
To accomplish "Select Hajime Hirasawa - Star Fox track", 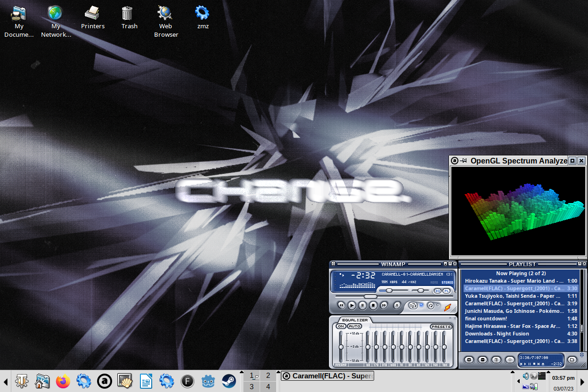I will click(x=521, y=326).
